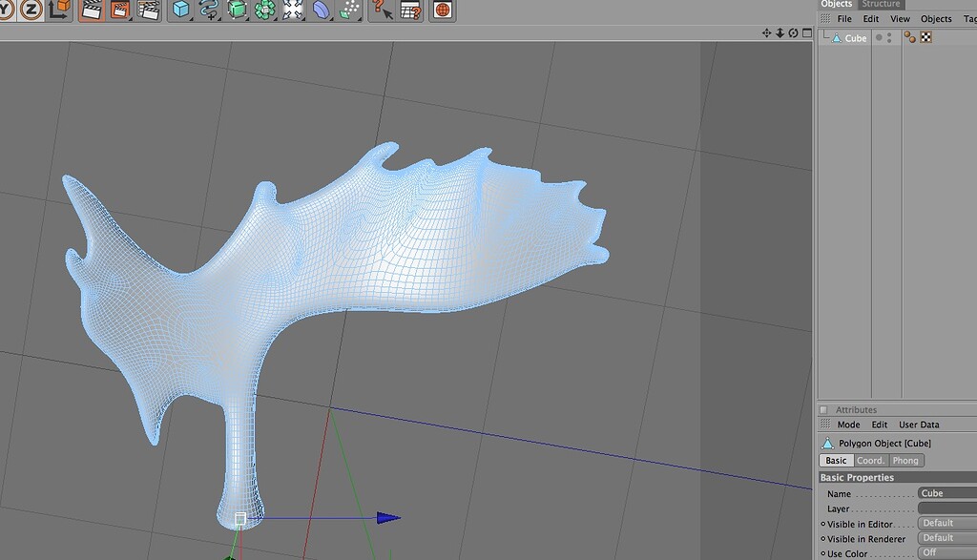Switch to the Structure tab

(x=881, y=4)
